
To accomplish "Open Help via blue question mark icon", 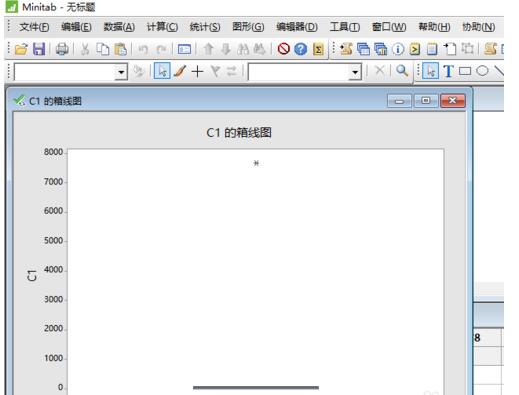I will [301, 49].
